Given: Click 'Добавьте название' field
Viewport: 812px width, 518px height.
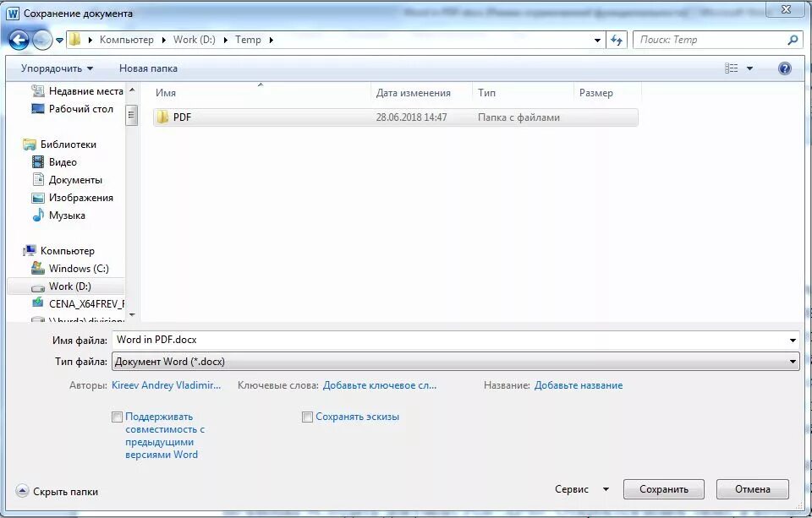Looking at the screenshot, I should click(579, 385).
